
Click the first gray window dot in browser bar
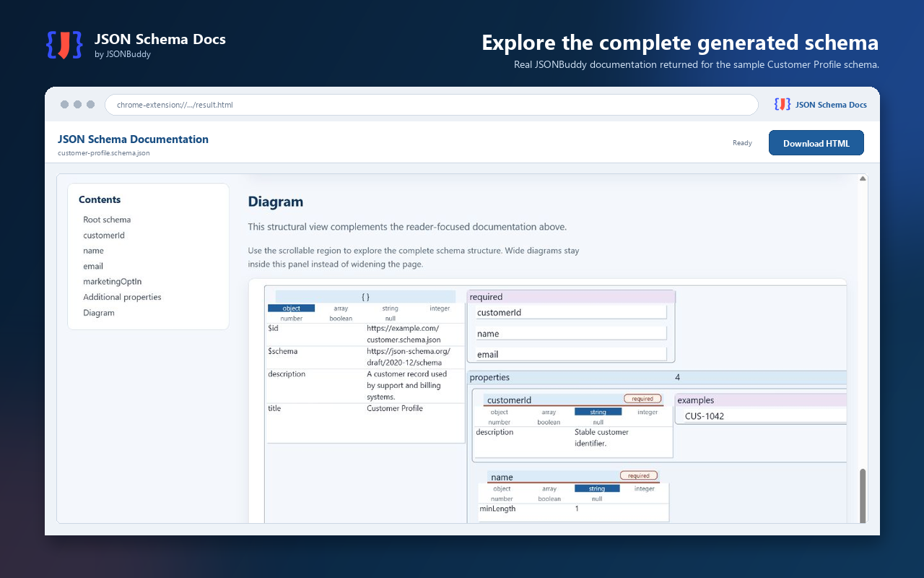[x=64, y=105]
